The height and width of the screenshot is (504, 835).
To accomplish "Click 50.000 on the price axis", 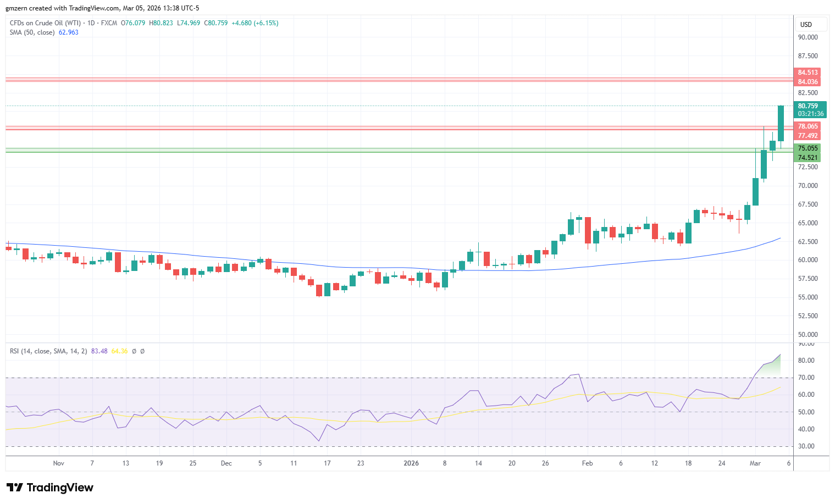I will [x=808, y=335].
